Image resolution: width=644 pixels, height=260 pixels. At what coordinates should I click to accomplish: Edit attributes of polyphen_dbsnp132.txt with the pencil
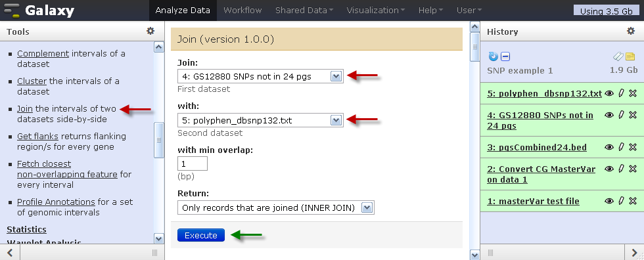pyautogui.click(x=621, y=93)
